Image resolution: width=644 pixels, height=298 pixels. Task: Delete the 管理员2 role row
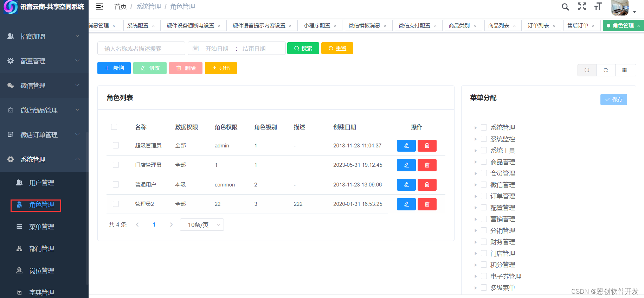[x=427, y=204]
